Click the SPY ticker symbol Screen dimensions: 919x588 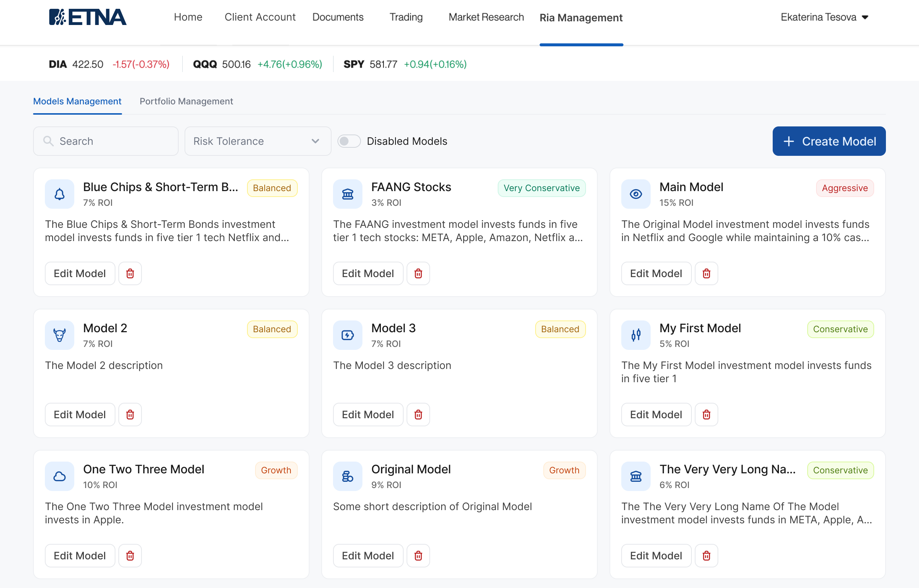(x=354, y=64)
